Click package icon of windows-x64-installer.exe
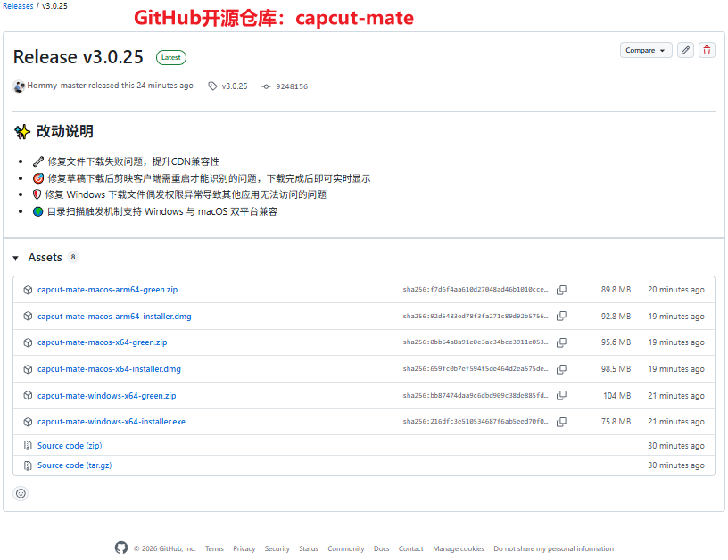This screenshot has width=728, height=560. (28, 422)
